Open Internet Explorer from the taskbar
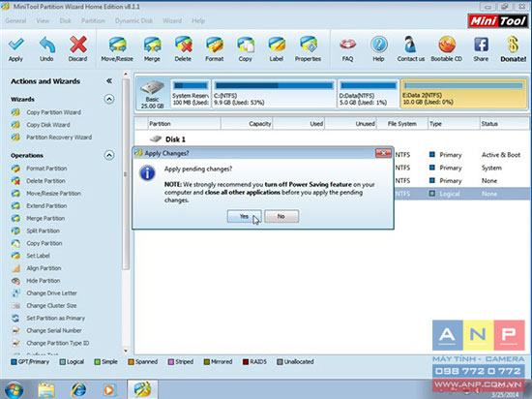Image resolution: width=532 pixels, height=399 pixels. pyautogui.click(x=78, y=389)
